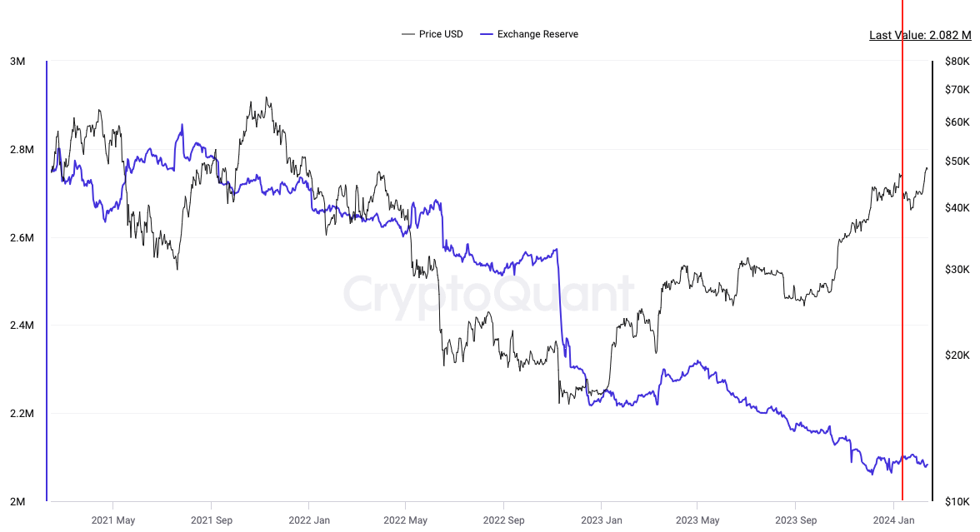Click the $80K price axis label

pos(957,62)
